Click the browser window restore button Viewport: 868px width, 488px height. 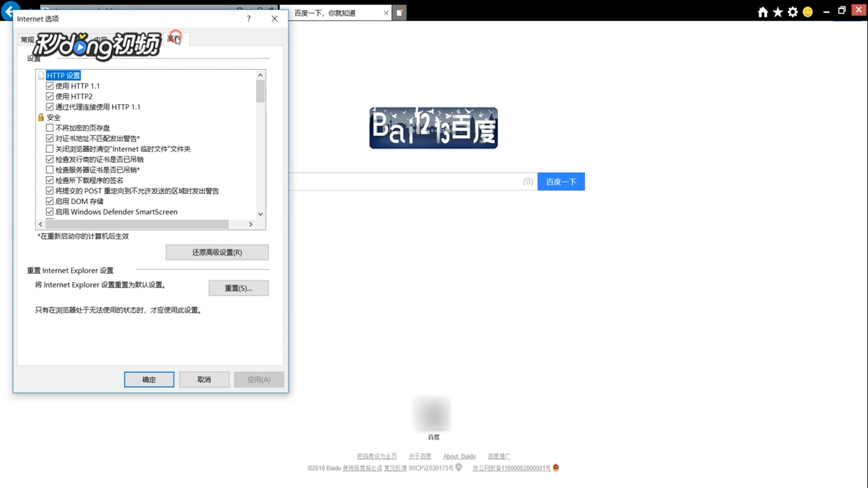coord(841,11)
